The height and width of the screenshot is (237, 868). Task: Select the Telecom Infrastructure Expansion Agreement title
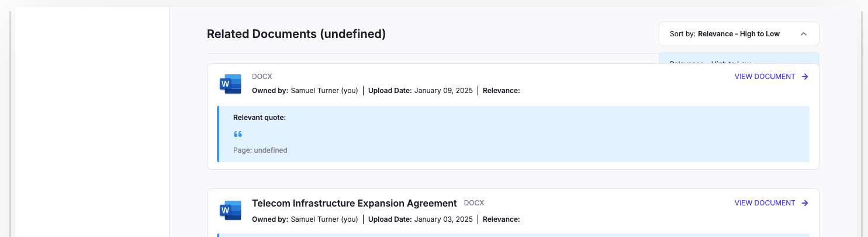(x=354, y=204)
